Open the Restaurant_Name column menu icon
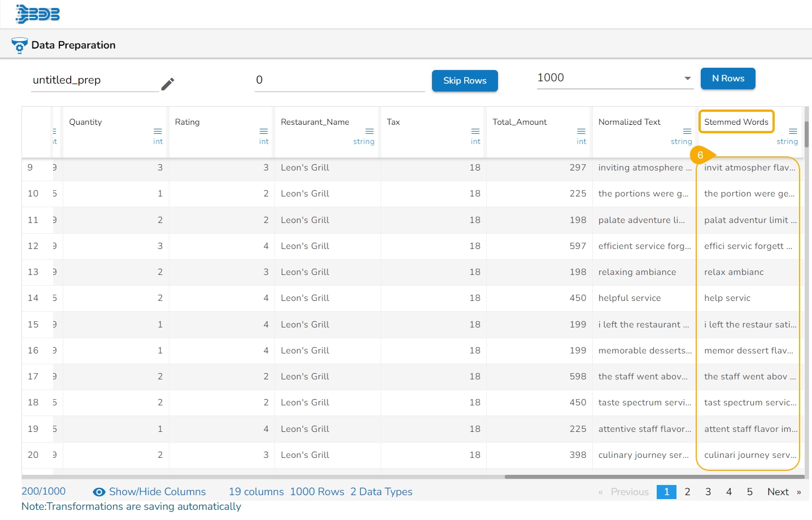 [x=369, y=131]
